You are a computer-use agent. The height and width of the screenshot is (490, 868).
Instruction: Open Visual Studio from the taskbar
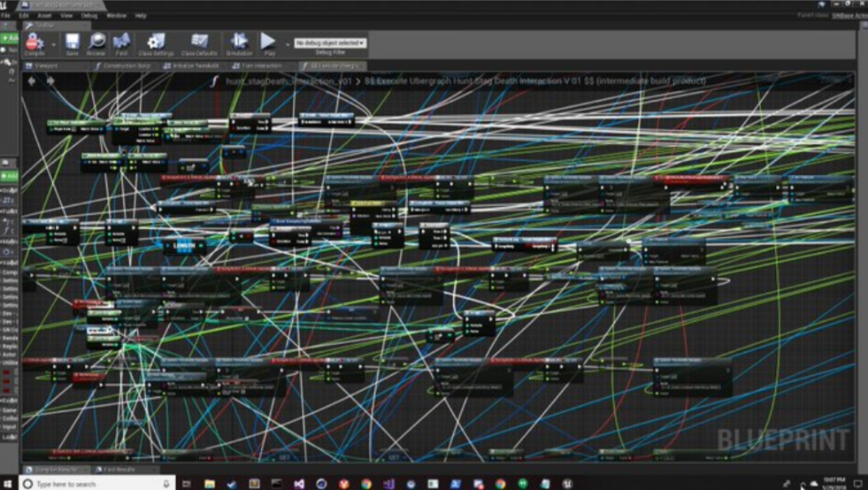click(299, 484)
